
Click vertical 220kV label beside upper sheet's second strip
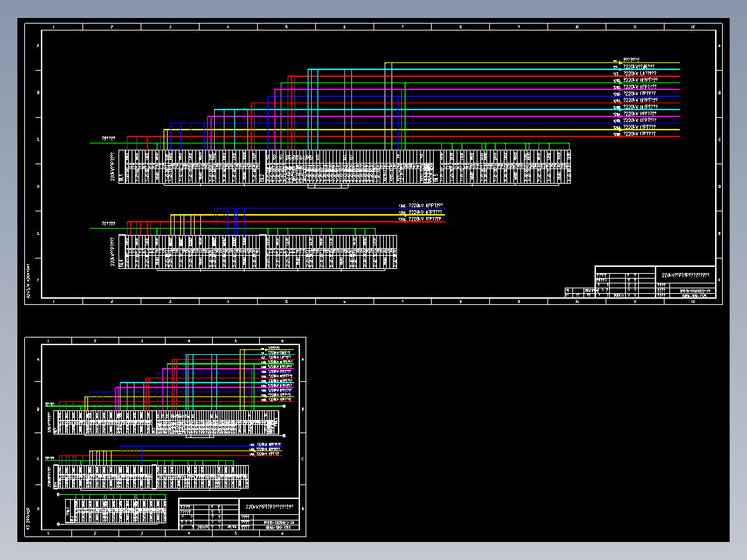pos(112,252)
